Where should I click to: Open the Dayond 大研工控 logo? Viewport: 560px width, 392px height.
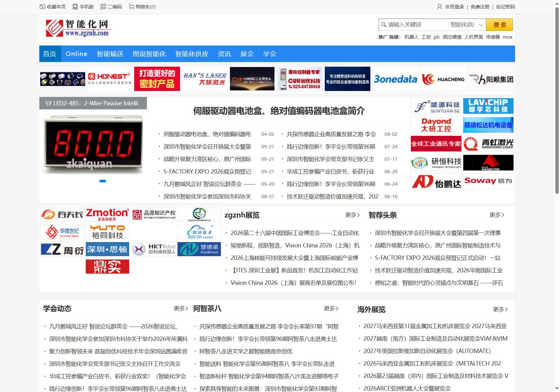tap(436, 125)
